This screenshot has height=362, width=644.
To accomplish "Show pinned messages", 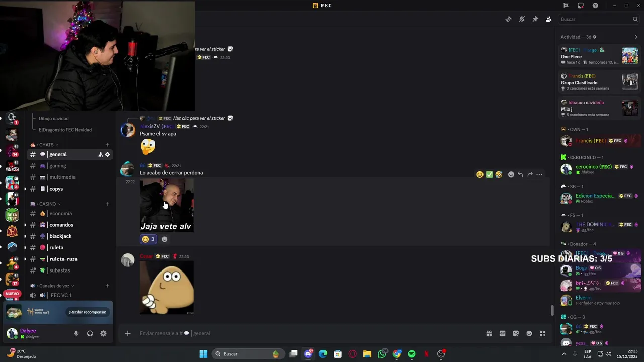I will pos(535,19).
